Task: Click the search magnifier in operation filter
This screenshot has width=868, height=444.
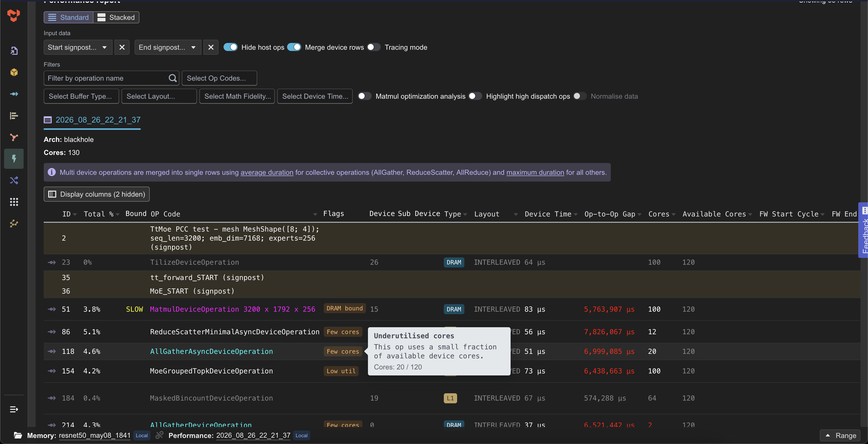Action: click(x=173, y=78)
